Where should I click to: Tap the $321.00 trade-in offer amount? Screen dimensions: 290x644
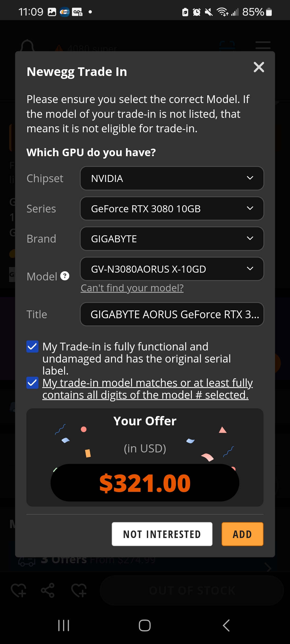145,483
